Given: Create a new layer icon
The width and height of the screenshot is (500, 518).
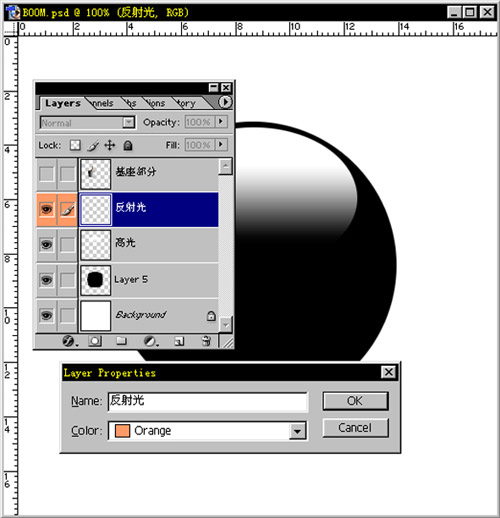Looking at the screenshot, I should coord(179,341).
